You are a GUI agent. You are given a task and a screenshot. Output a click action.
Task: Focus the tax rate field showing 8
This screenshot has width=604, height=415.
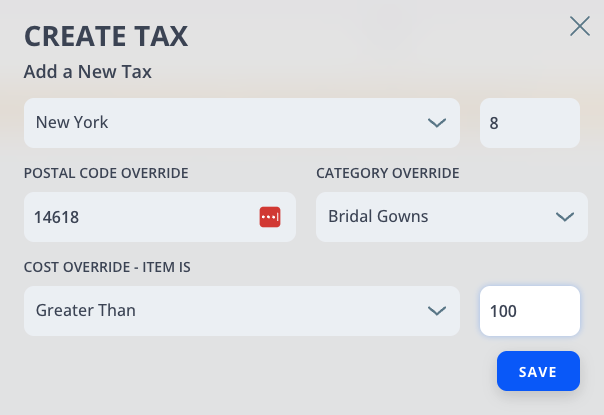(x=530, y=123)
